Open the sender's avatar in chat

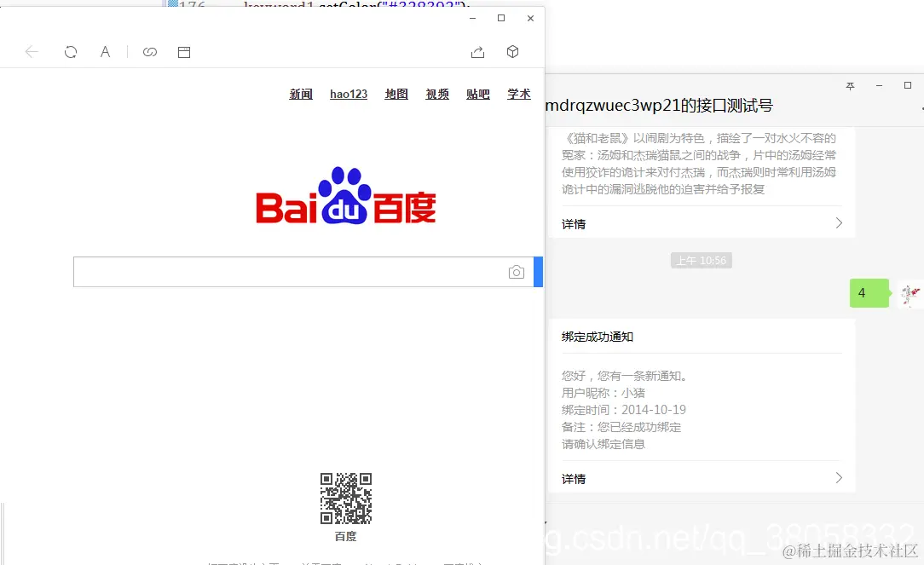click(x=910, y=293)
